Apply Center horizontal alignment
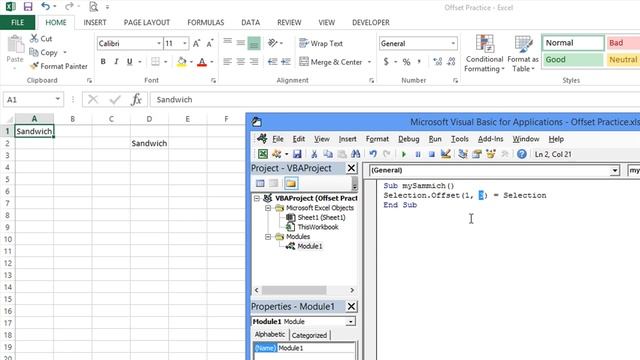 (x=241, y=62)
